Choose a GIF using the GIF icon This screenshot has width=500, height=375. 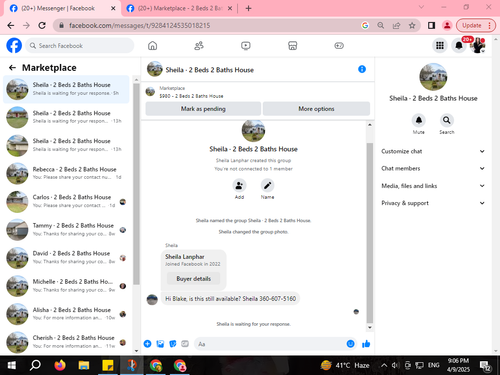[x=185, y=344]
